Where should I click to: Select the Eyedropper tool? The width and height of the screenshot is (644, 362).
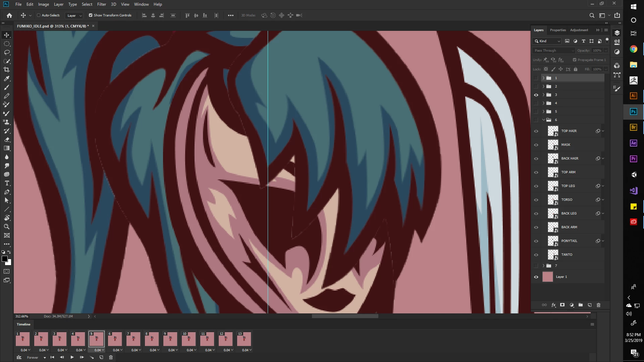[7, 78]
